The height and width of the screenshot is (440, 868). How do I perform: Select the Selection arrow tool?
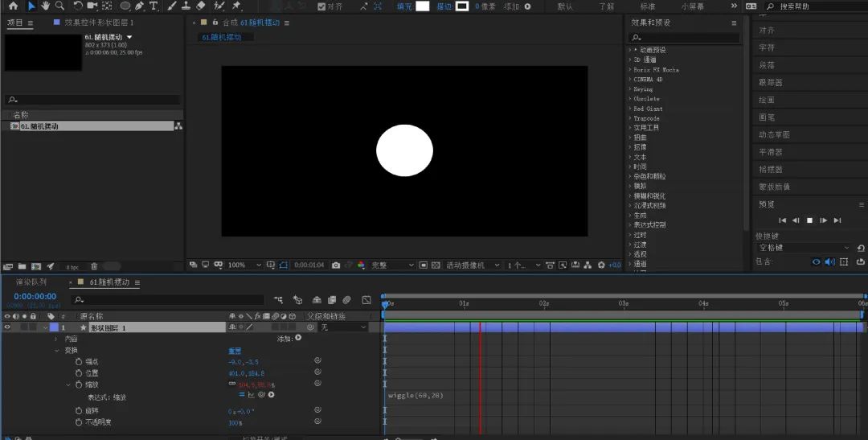(31, 6)
